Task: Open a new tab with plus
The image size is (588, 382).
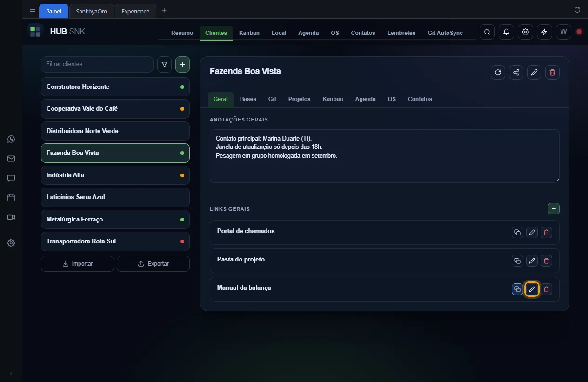Action: pyautogui.click(x=164, y=10)
